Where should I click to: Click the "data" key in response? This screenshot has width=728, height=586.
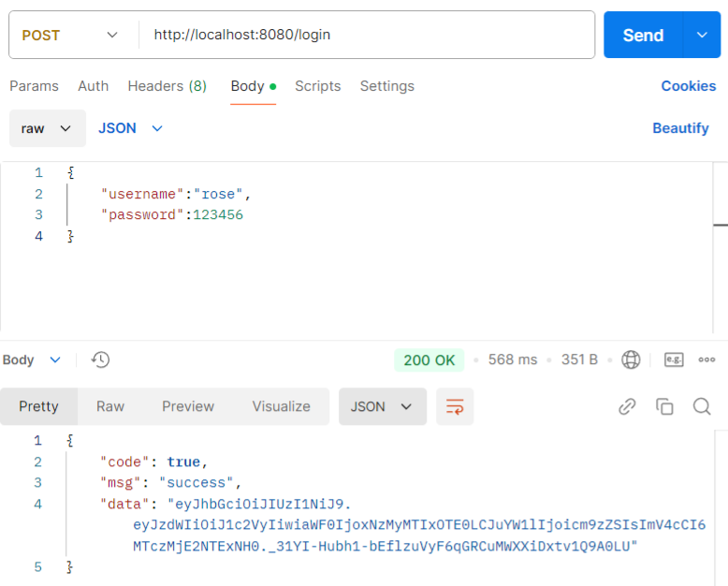124,505
